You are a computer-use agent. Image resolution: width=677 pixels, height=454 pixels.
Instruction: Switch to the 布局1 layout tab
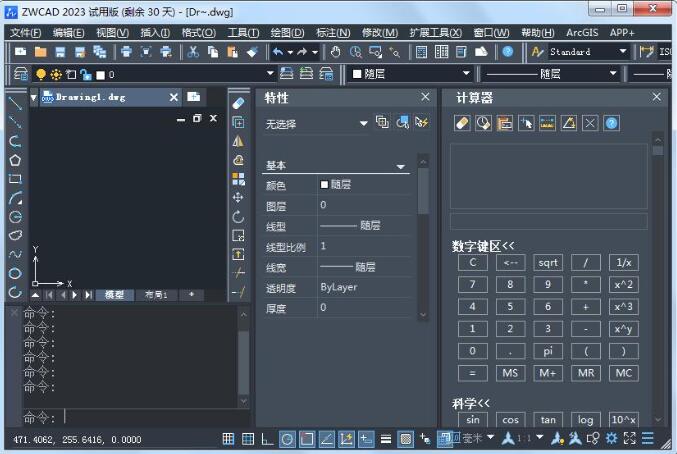[156, 295]
